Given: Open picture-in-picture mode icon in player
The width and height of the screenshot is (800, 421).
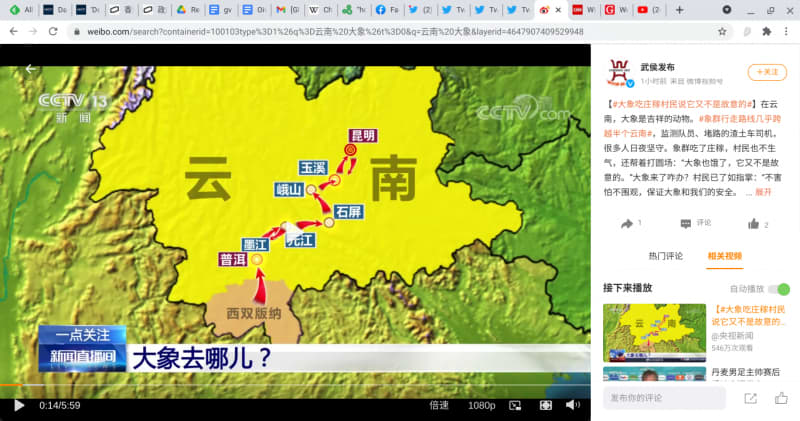Looking at the screenshot, I should point(515,405).
